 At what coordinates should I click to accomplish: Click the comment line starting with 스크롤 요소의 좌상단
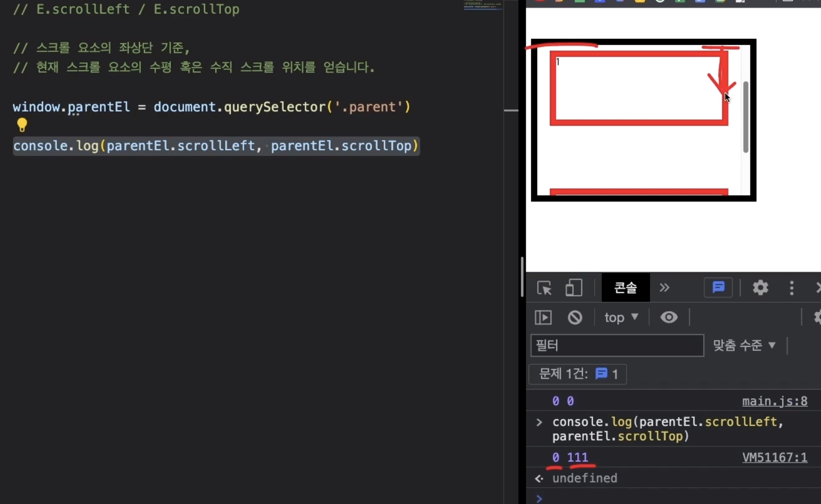[x=101, y=47]
